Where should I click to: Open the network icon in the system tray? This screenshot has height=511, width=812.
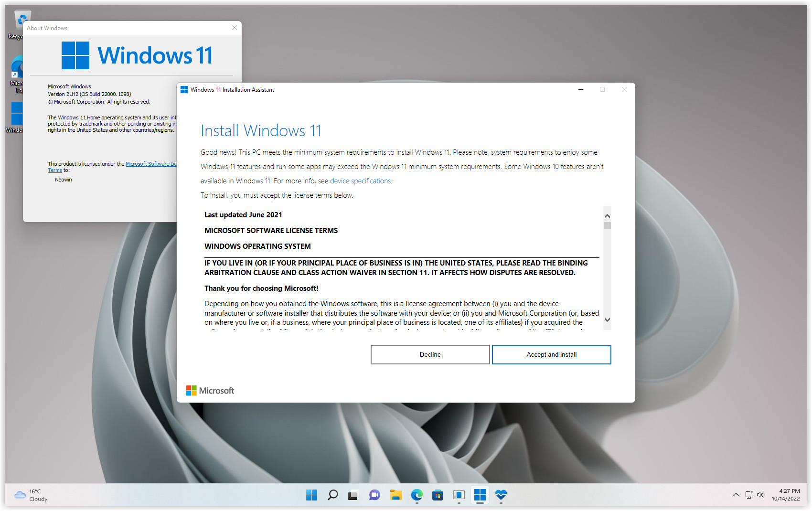pyautogui.click(x=748, y=495)
